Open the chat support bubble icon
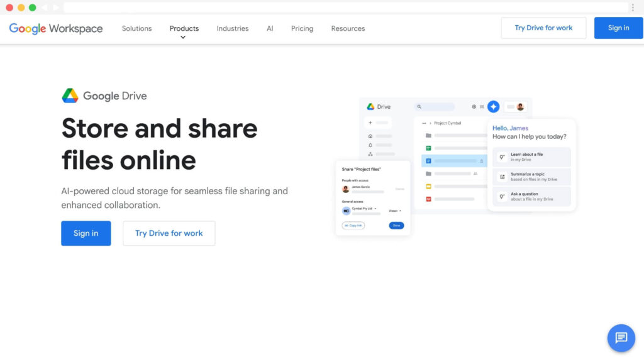The width and height of the screenshot is (644, 362). pos(621,337)
